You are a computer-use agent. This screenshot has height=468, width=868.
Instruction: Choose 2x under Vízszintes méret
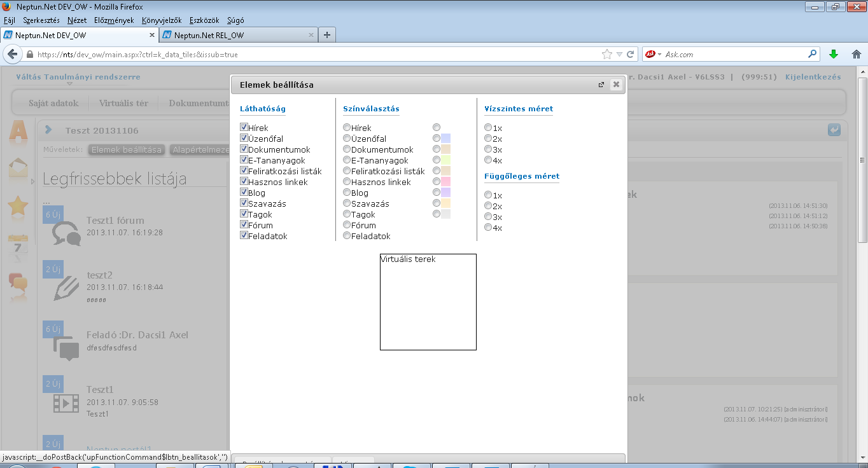click(488, 139)
